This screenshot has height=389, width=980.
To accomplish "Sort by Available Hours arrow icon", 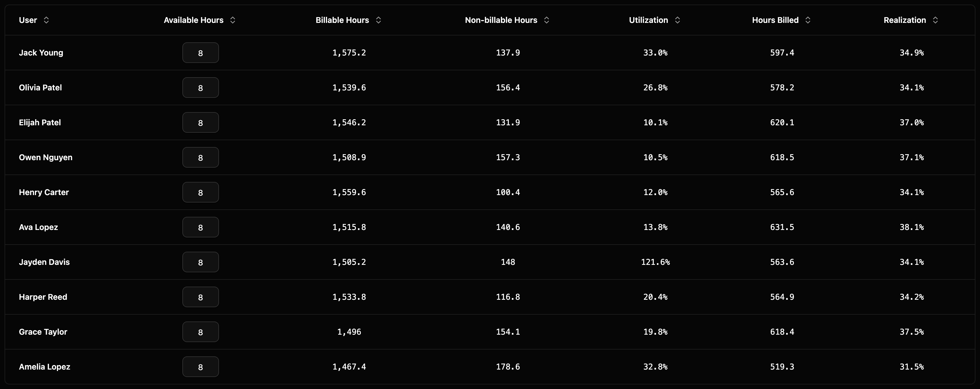I will 233,20.
